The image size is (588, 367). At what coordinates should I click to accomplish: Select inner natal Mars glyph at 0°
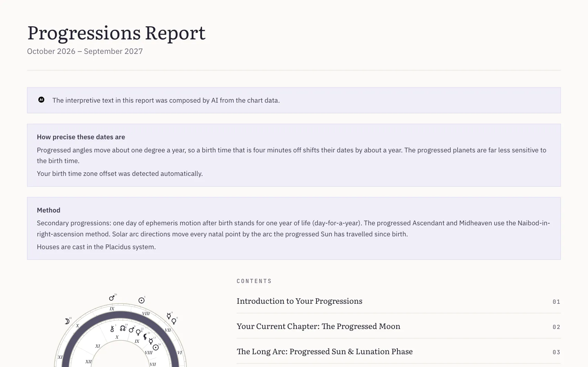point(131,330)
